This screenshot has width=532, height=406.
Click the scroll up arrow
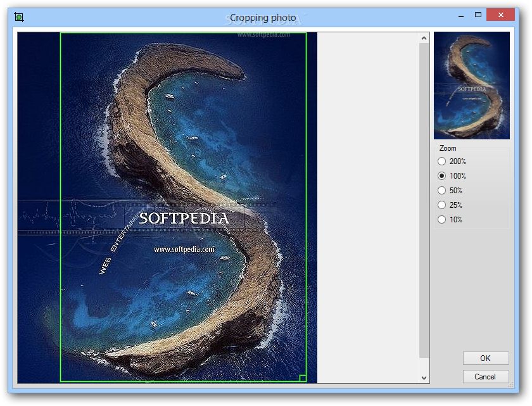click(424, 38)
